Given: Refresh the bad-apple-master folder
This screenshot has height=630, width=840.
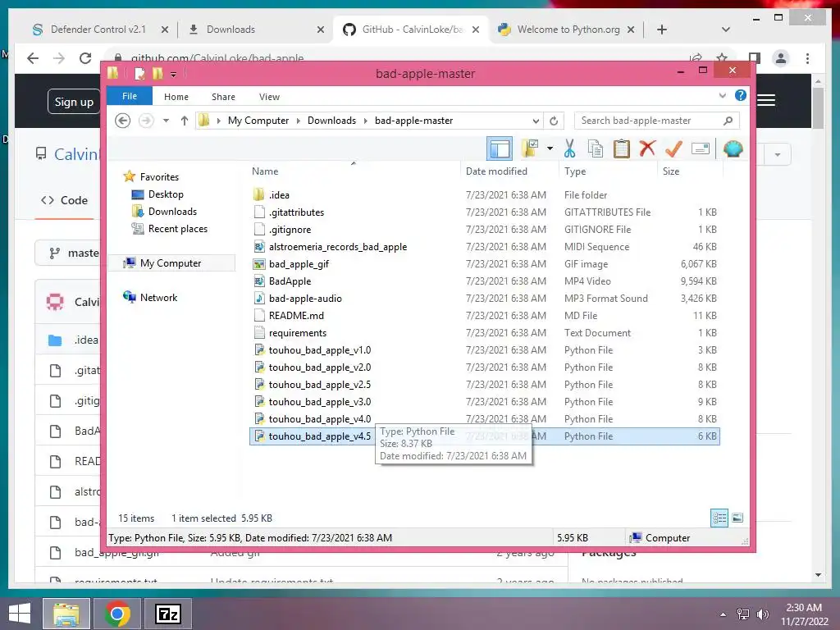Looking at the screenshot, I should [x=554, y=121].
